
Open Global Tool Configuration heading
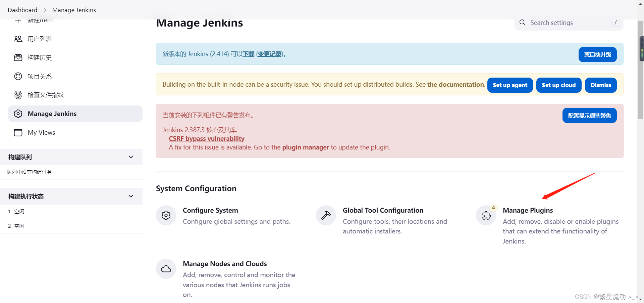click(x=383, y=210)
